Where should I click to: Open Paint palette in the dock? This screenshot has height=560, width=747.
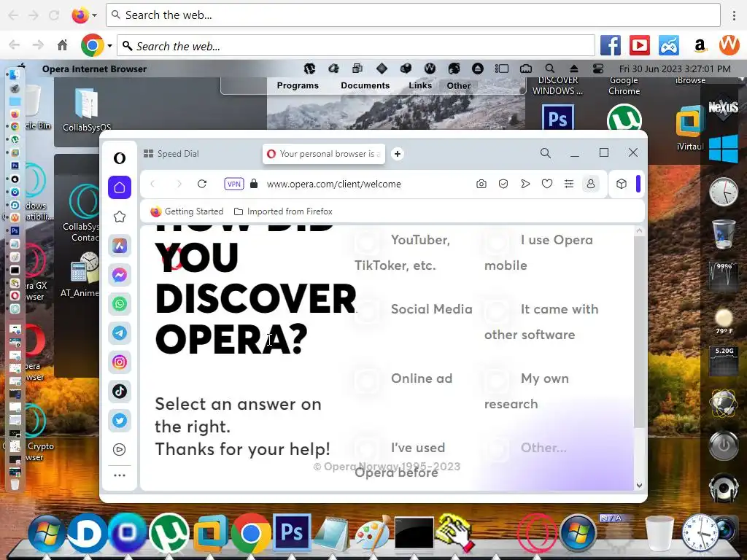373,533
